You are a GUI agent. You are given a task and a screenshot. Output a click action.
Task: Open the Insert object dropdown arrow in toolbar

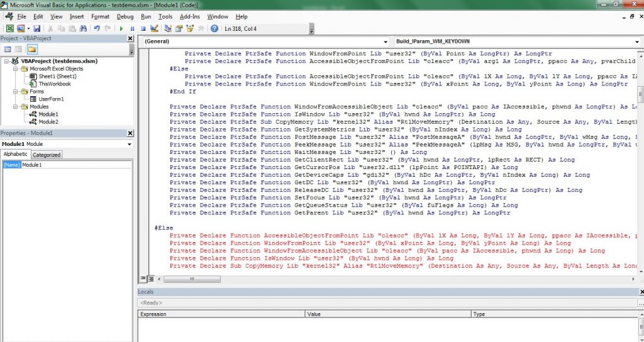click(28, 29)
